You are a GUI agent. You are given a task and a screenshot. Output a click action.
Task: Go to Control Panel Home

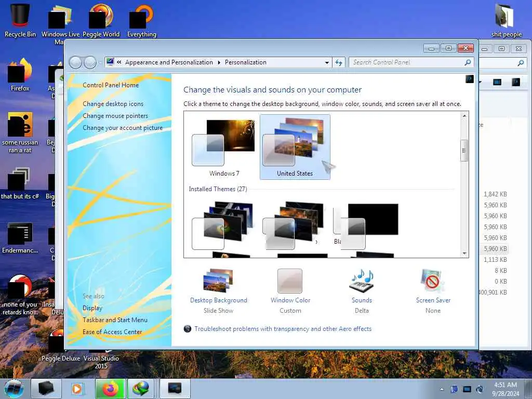point(111,85)
